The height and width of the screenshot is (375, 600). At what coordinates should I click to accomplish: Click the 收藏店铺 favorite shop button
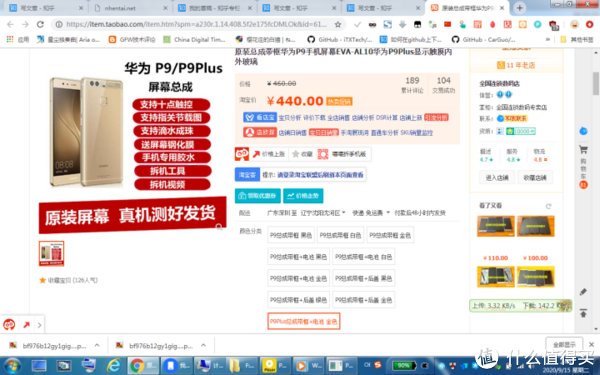[535, 178]
